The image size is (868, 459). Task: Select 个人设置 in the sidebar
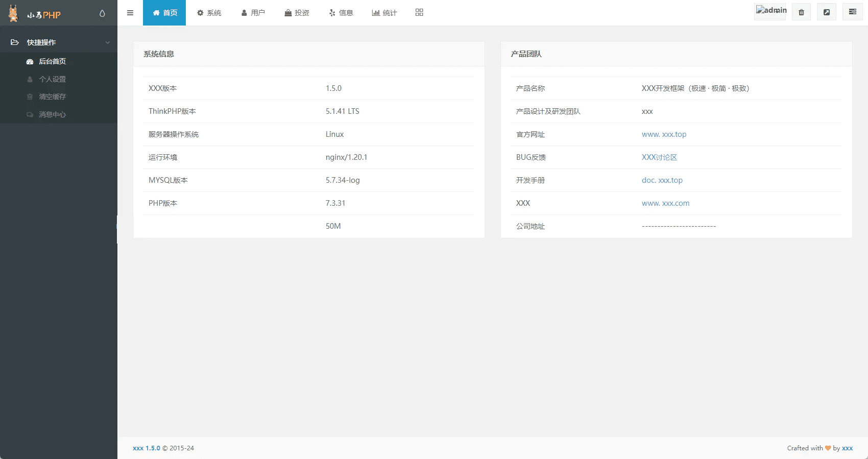52,79
